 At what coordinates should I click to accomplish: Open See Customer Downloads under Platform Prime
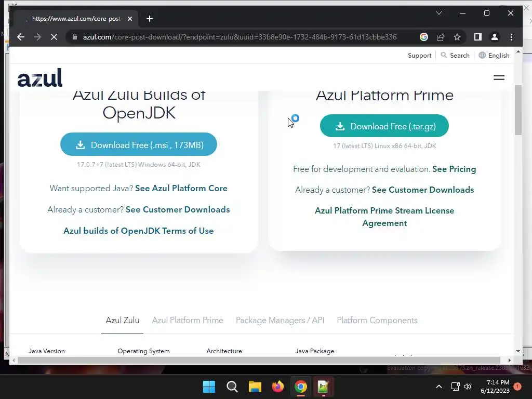[x=423, y=190]
